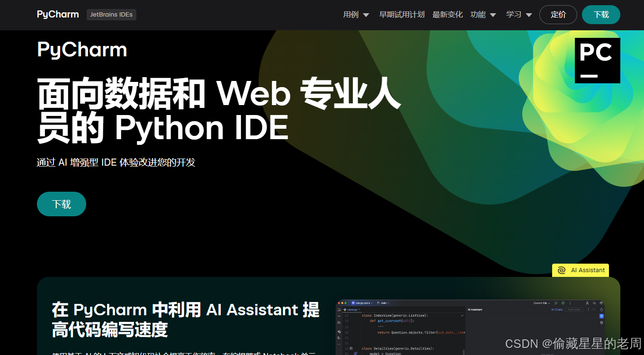Click the Database tool icon in IDE preview
The width and height of the screenshot is (644, 355).
pyautogui.click(x=601, y=322)
